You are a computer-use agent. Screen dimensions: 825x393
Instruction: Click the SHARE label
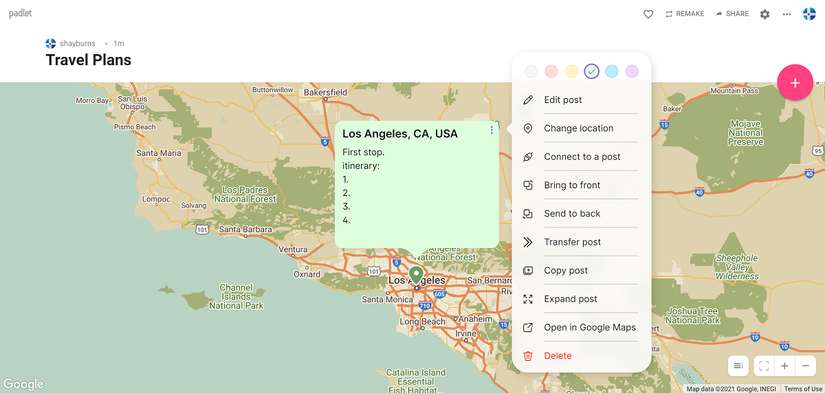(x=737, y=14)
